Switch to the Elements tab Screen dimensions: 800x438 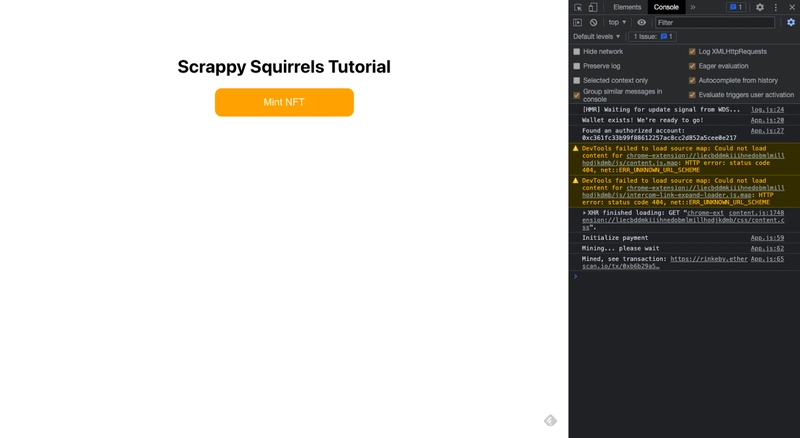627,7
